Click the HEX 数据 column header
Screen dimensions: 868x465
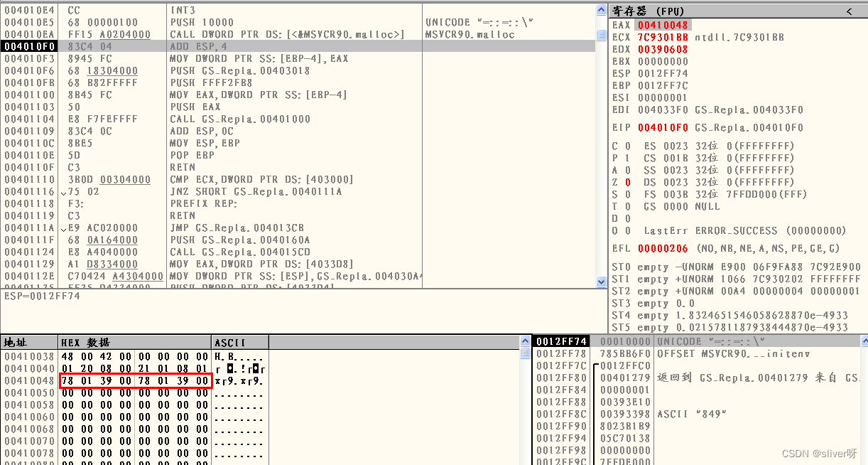[85, 341]
